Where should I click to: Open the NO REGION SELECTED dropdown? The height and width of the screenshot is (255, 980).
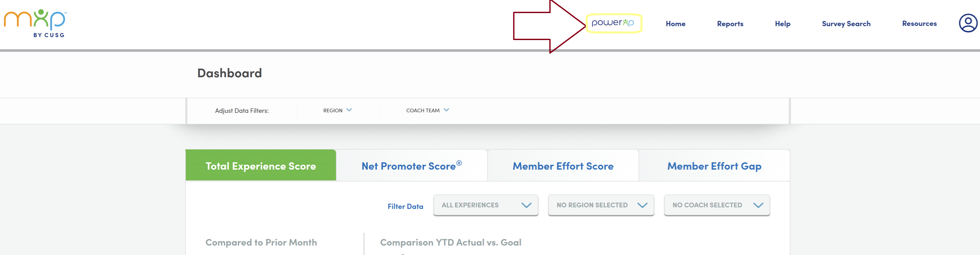point(601,205)
